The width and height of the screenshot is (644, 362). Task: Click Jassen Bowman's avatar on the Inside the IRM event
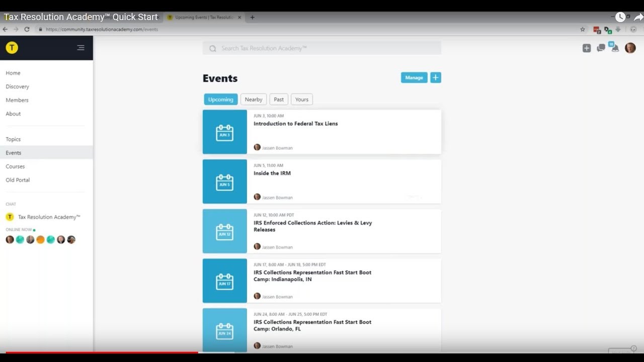pyautogui.click(x=257, y=197)
